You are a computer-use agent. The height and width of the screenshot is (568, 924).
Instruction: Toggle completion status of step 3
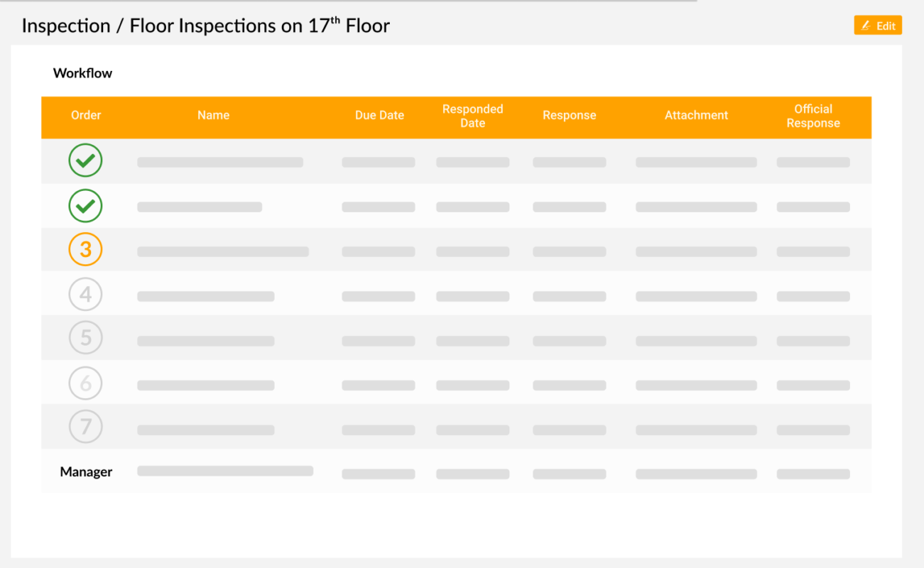click(x=85, y=249)
